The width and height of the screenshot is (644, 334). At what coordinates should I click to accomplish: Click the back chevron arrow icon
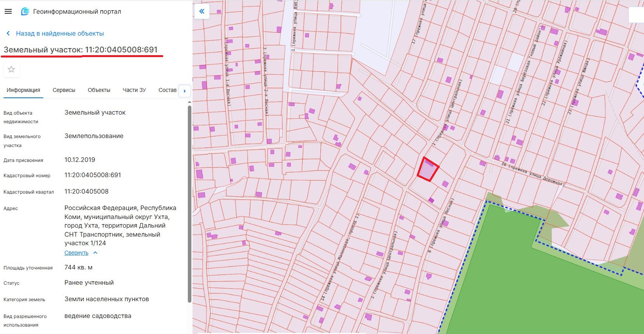(8, 33)
